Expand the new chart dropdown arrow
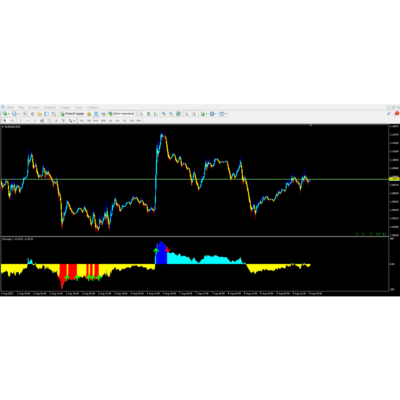 click(9, 114)
